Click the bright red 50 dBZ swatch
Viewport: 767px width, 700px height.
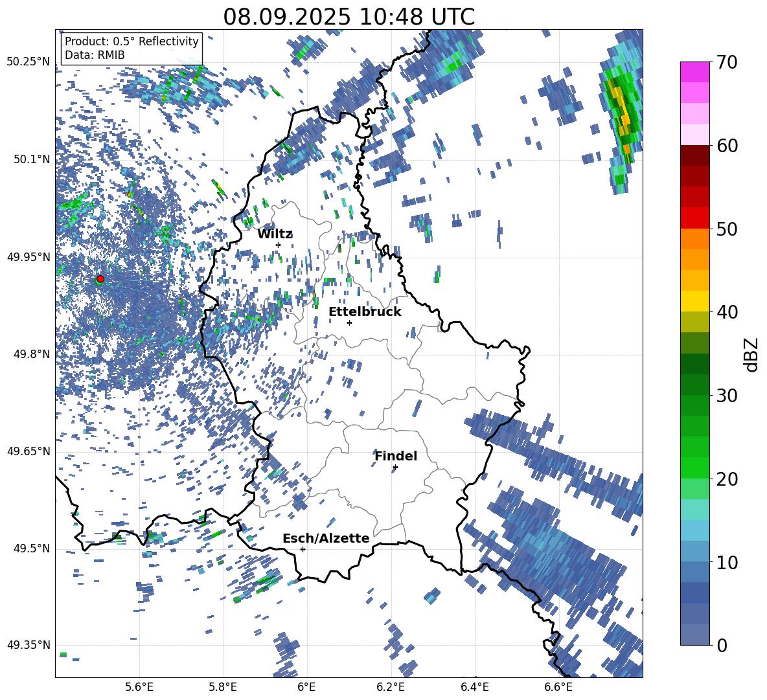[x=694, y=218]
